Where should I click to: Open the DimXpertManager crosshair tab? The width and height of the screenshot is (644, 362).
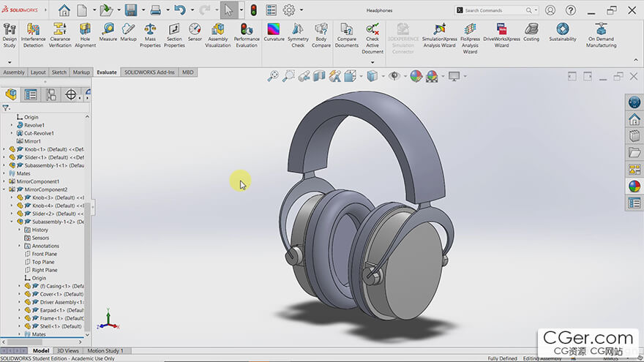click(x=71, y=94)
